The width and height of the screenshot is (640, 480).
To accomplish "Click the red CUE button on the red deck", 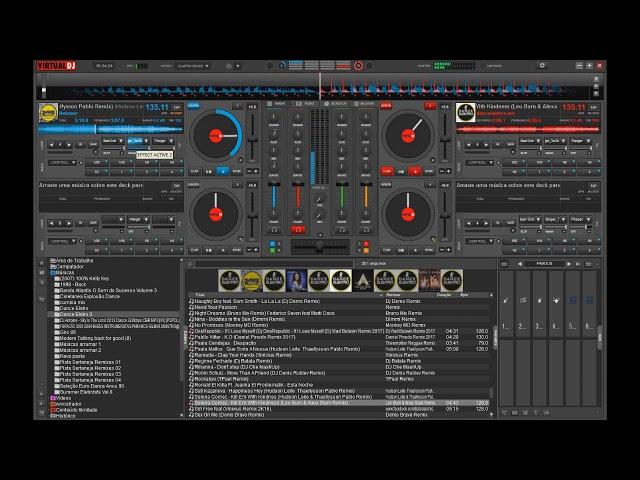I will pyautogui.click(x=387, y=171).
